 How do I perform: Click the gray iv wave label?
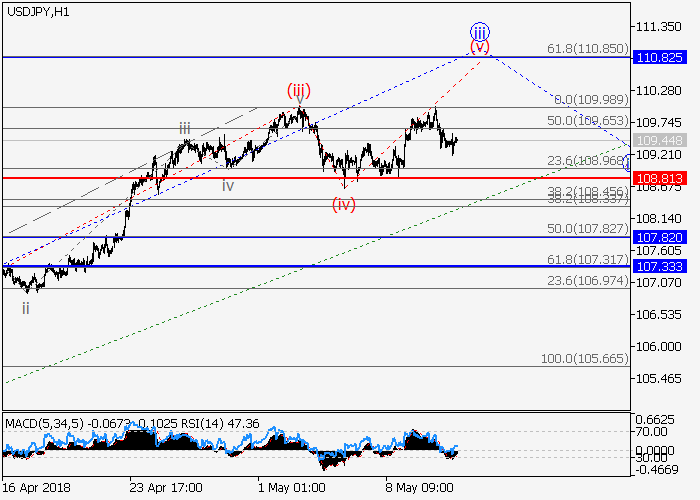pyautogui.click(x=228, y=186)
